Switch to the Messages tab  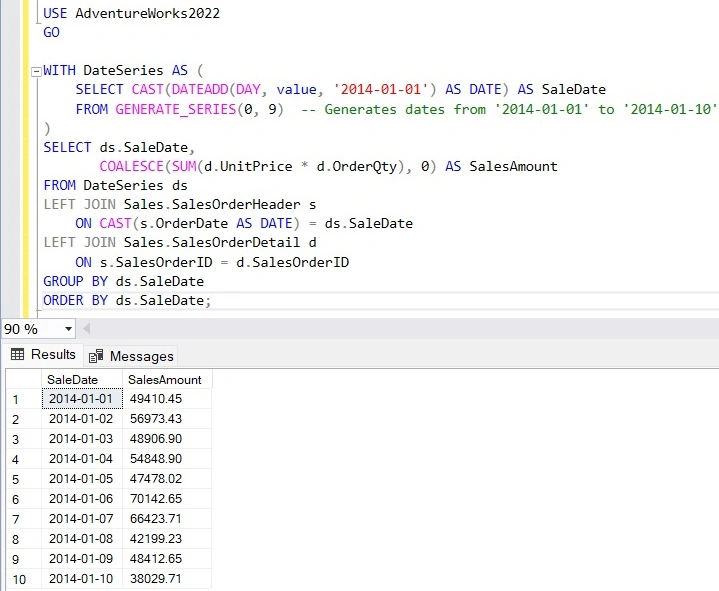click(131, 356)
